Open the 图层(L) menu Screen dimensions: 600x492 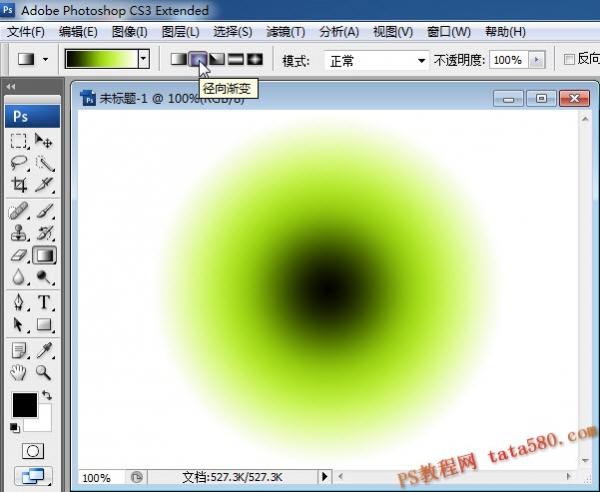(x=180, y=32)
